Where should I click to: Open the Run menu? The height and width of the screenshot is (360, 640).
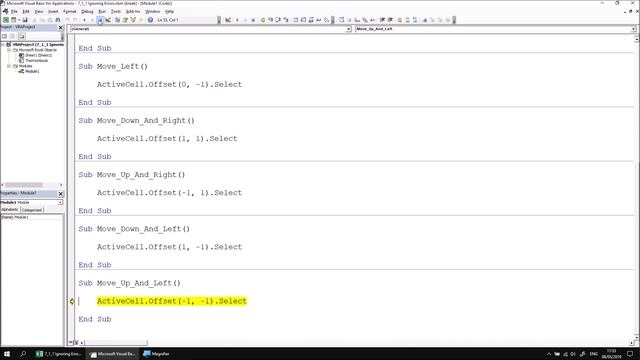pyautogui.click(x=102, y=11)
